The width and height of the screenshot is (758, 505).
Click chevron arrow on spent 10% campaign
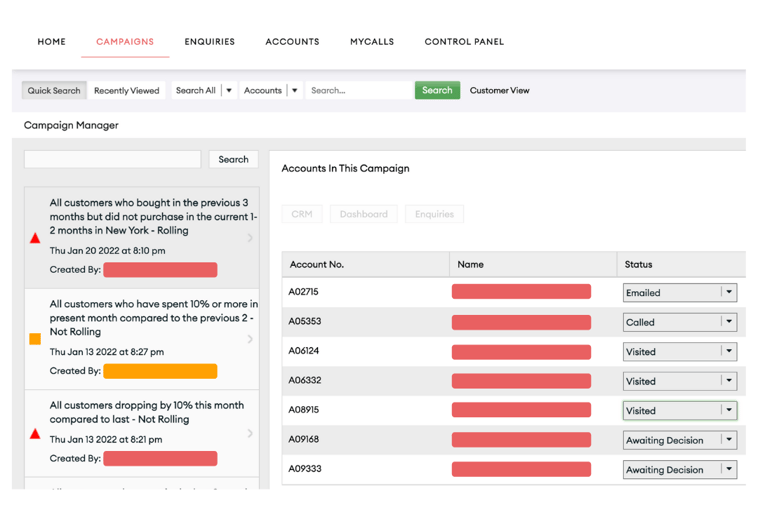pos(250,339)
